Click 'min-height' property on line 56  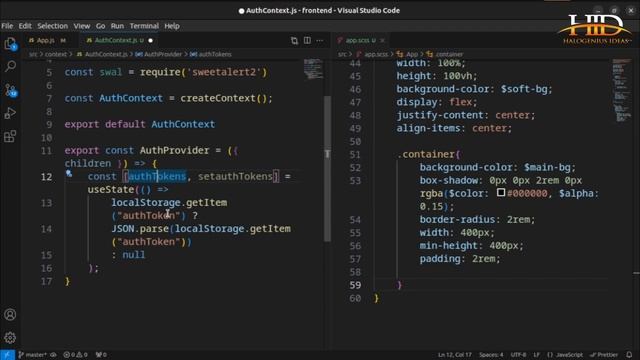click(449, 246)
